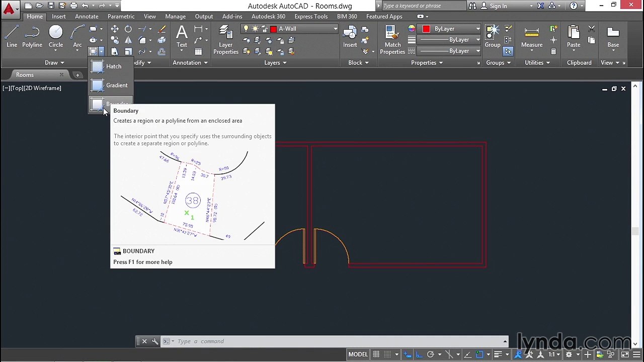The image size is (644, 362).
Task: Click the keyword search field
Action: (x=424, y=6)
